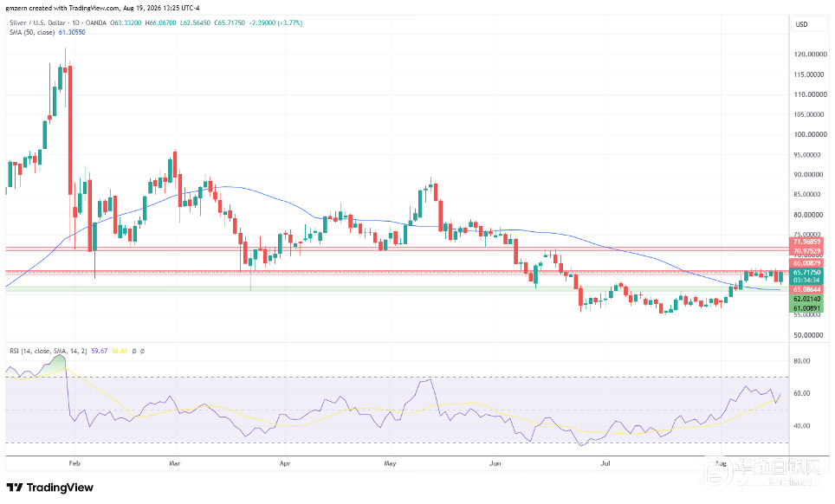
Task: Click the SMA value 61.30550
Action: coord(72,32)
